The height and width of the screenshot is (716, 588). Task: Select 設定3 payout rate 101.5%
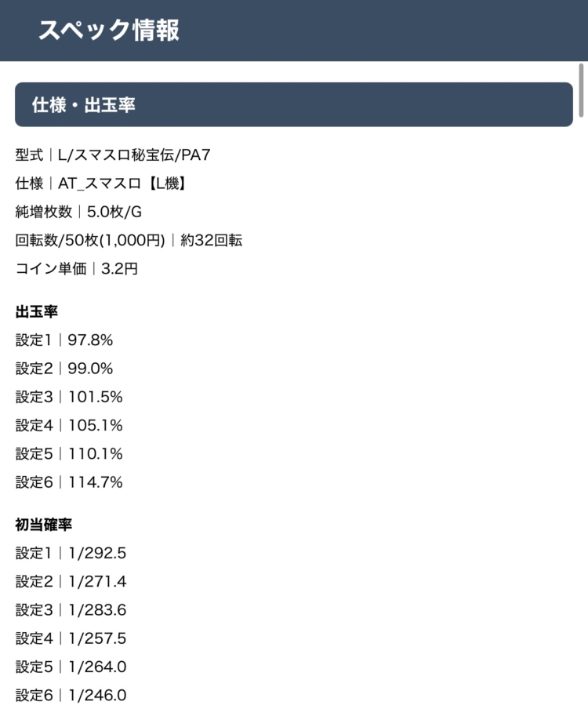(x=69, y=397)
